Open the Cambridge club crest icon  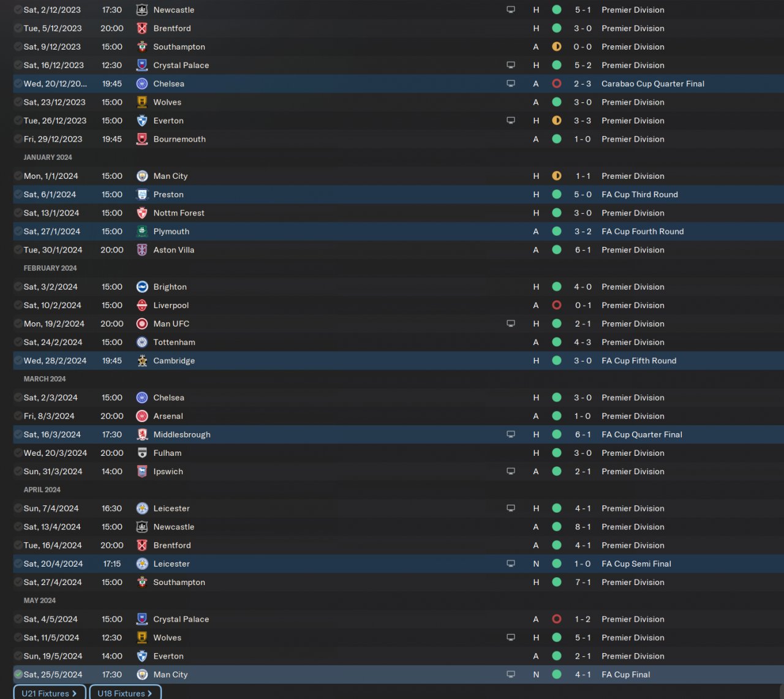coord(142,361)
